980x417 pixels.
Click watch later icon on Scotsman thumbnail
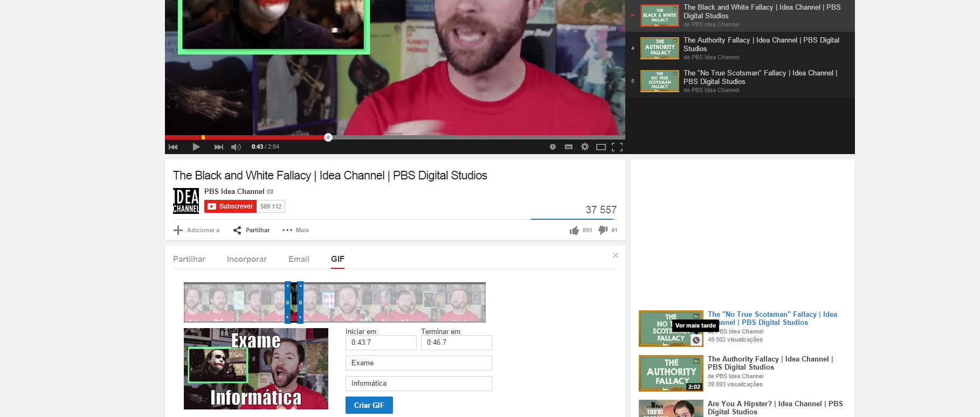(x=696, y=340)
